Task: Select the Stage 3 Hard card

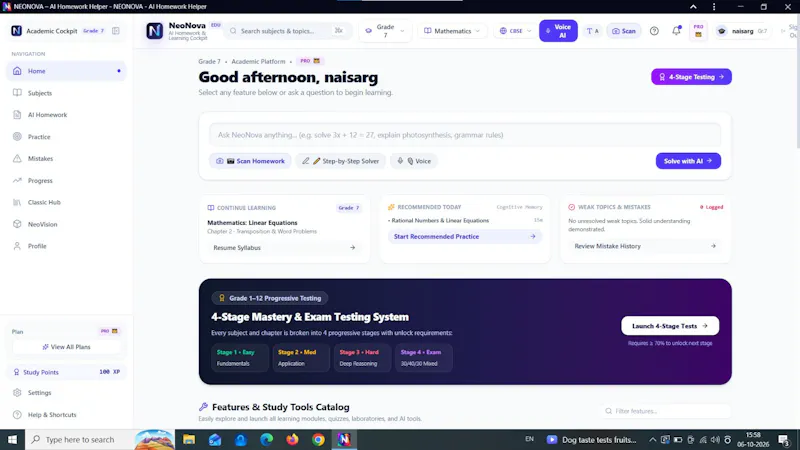Action: coord(362,358)
